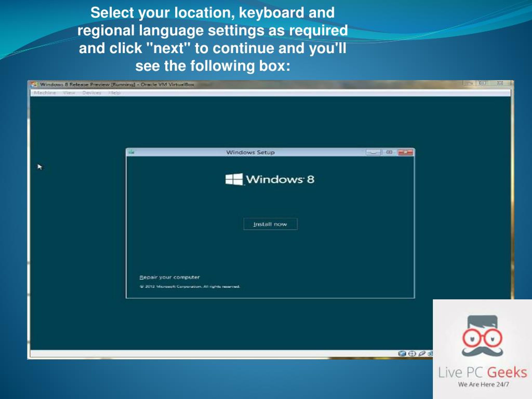
Task: Click the hard disk activity status icon
Action: point(402,353)
